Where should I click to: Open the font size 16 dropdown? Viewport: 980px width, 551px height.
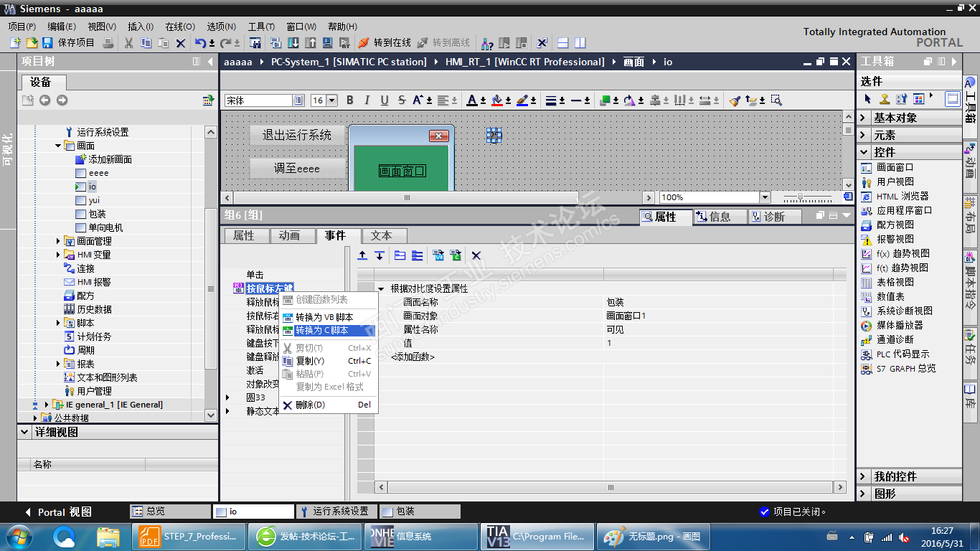(333, 100)
